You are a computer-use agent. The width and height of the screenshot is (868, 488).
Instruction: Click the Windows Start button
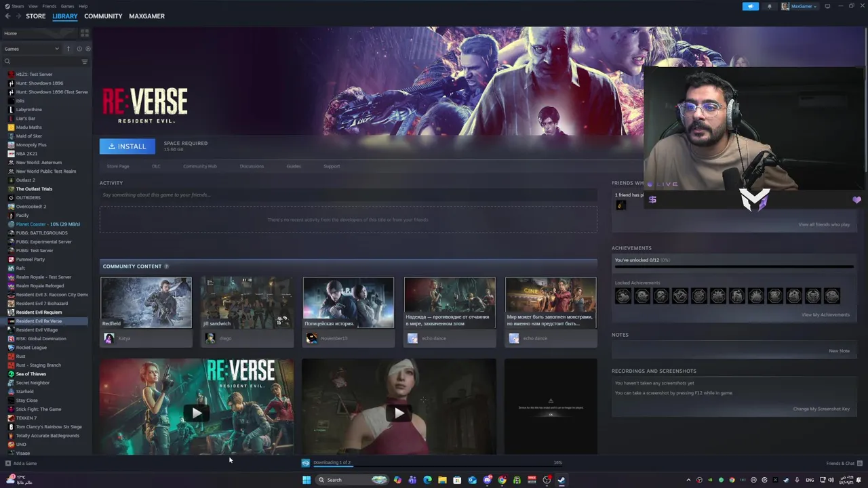307,480
